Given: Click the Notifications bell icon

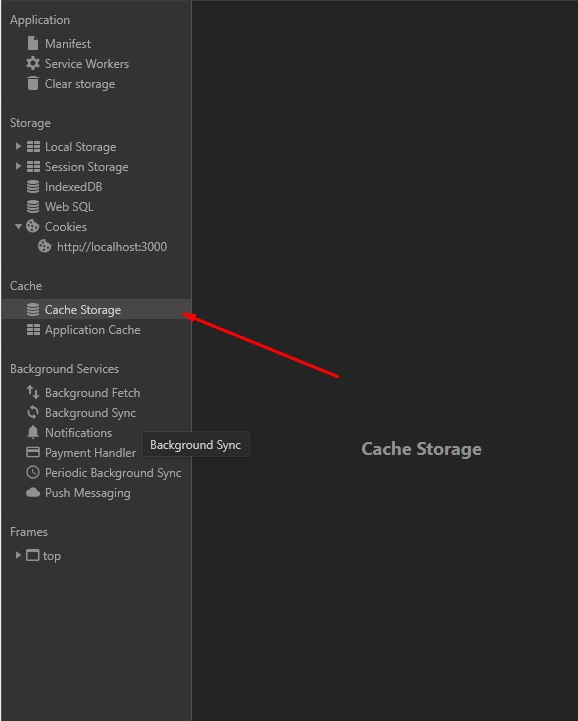Looking at the screenshot, I should click(x=33, y=432).
